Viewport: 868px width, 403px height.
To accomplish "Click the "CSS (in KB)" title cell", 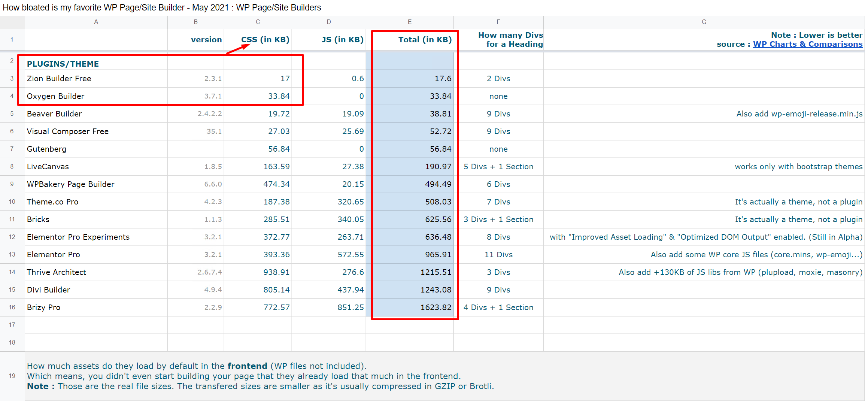I will point(258,40).
